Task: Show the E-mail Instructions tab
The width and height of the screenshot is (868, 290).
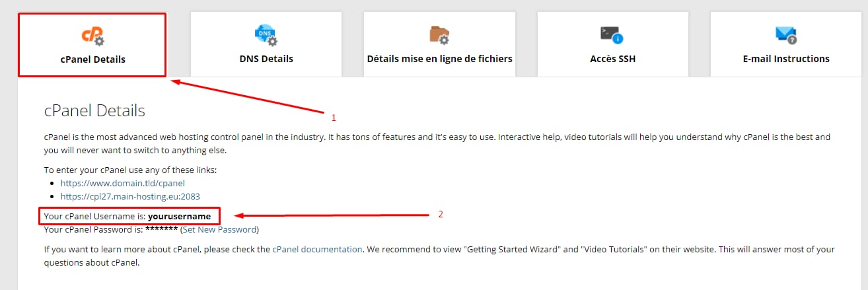Action: pos(786,59)
